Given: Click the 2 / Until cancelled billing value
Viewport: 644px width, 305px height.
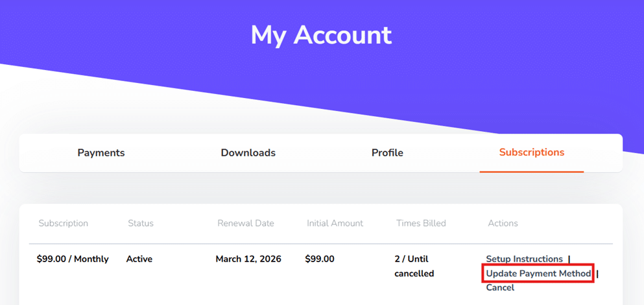Looking at the screenshot, I should click(x=415, y=266).
